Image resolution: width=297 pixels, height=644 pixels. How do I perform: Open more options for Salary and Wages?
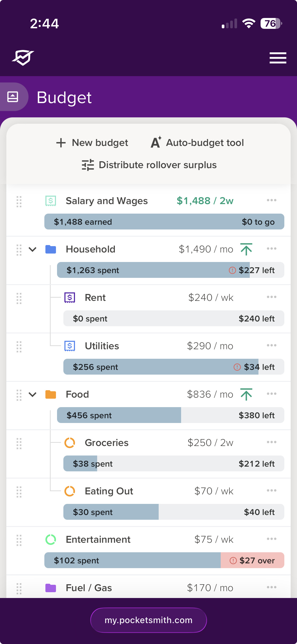271,200
